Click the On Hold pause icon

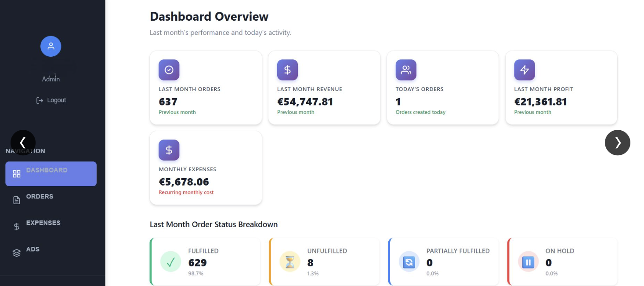point(528,262)
